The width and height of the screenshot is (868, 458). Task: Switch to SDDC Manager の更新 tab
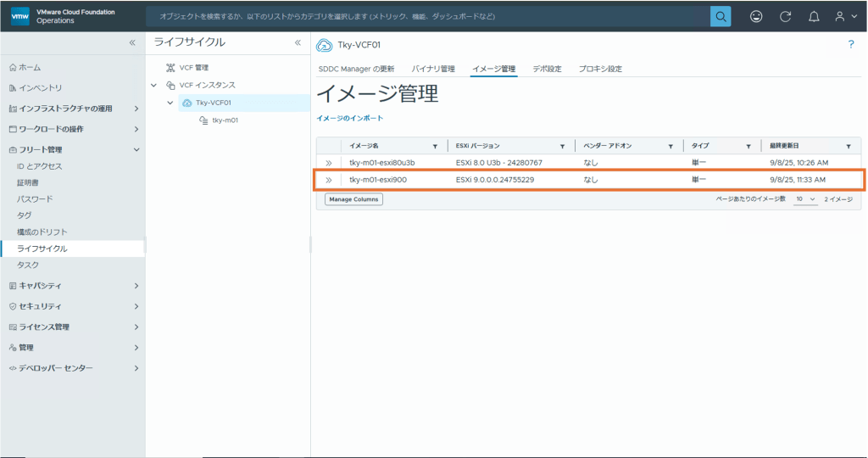tap(357, 70)
